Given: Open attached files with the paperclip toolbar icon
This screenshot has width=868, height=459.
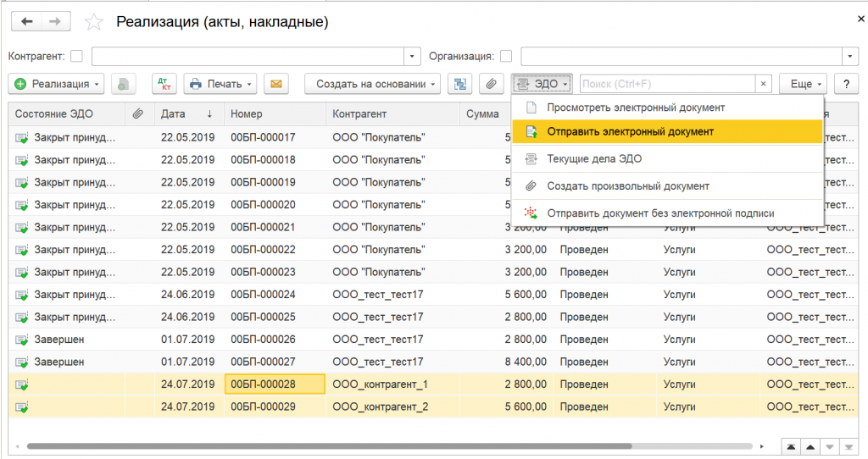Looking at the screenshot, I should pyautogui.click(x=491, y=84).
